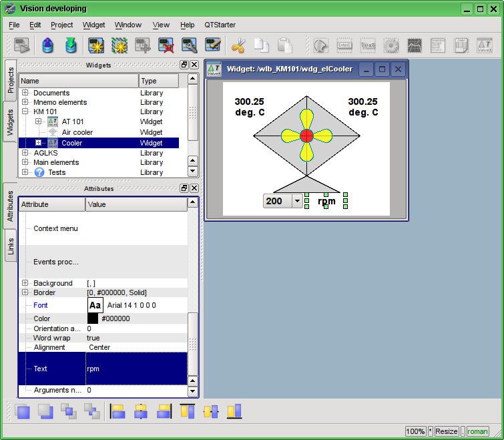Click the save to DB toolbar icon
Screen dimensions: 504x440
coord(70,45)
